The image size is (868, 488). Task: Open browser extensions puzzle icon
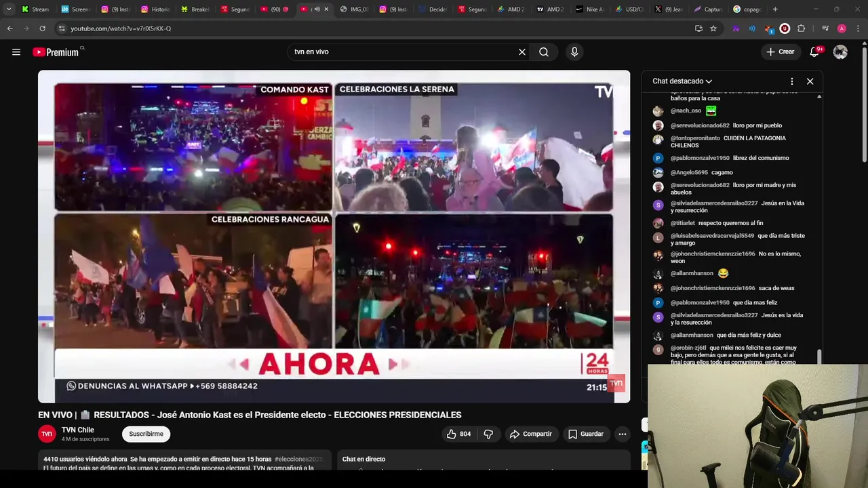(802, 28)
